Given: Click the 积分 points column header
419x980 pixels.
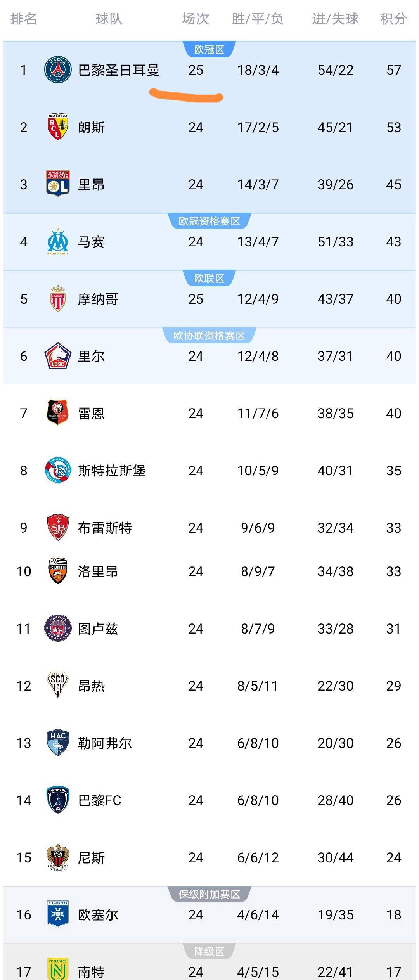Looking at the screenshot, I should coord(393,19).
